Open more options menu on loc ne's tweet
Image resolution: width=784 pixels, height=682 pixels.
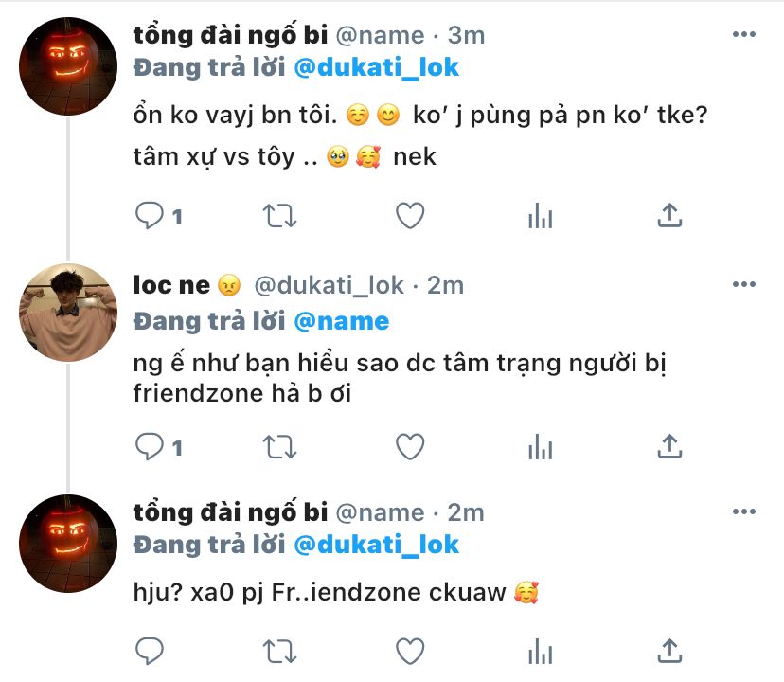tap(745, 284)
